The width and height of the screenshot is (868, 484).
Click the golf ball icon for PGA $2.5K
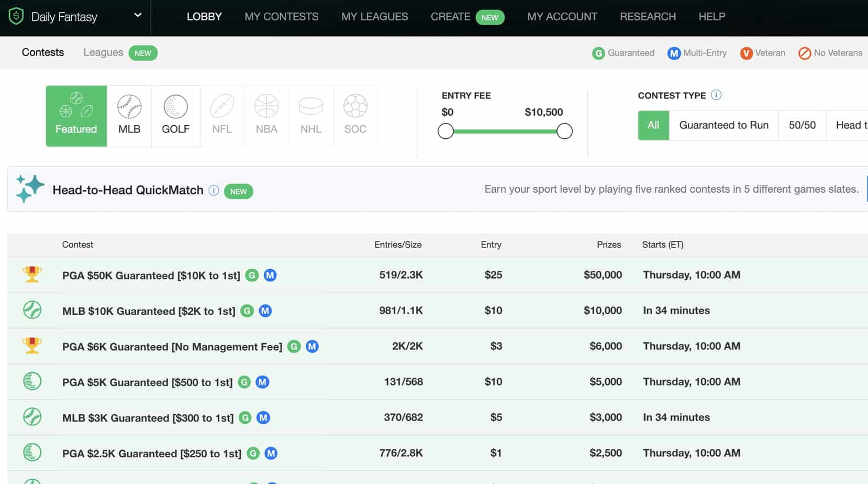click(x=32, y=453)
